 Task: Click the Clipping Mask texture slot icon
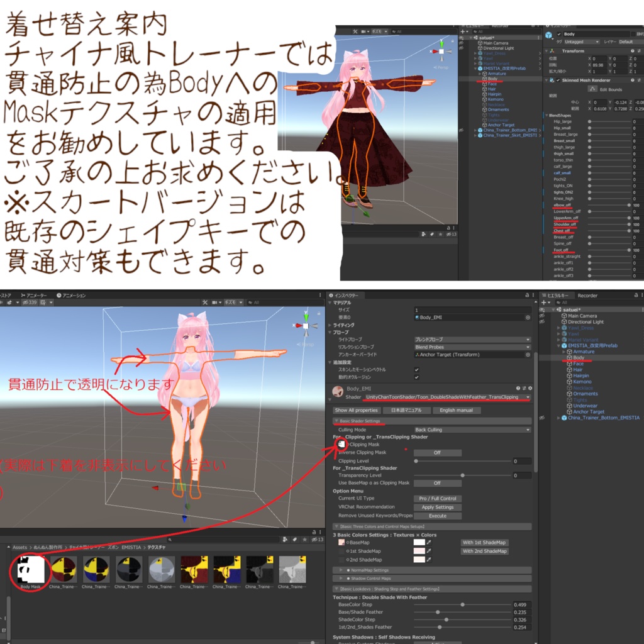(x=341, y=445)
